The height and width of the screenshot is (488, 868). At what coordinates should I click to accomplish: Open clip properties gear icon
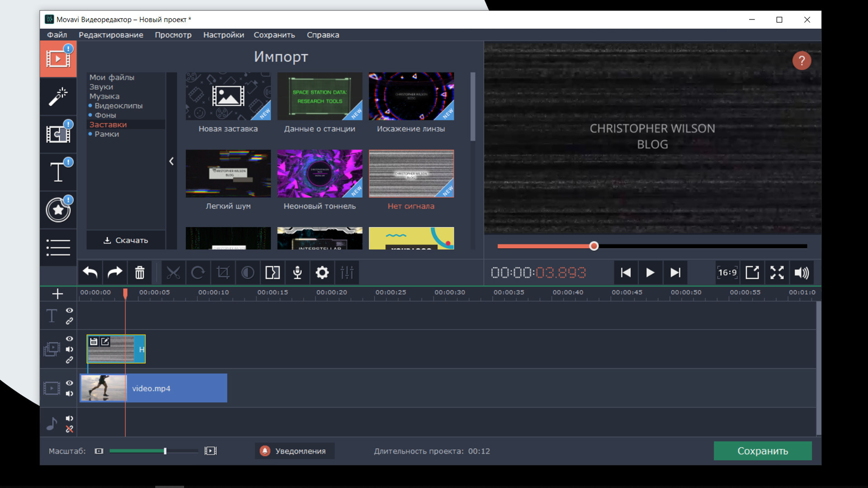(x=322, y=272)
